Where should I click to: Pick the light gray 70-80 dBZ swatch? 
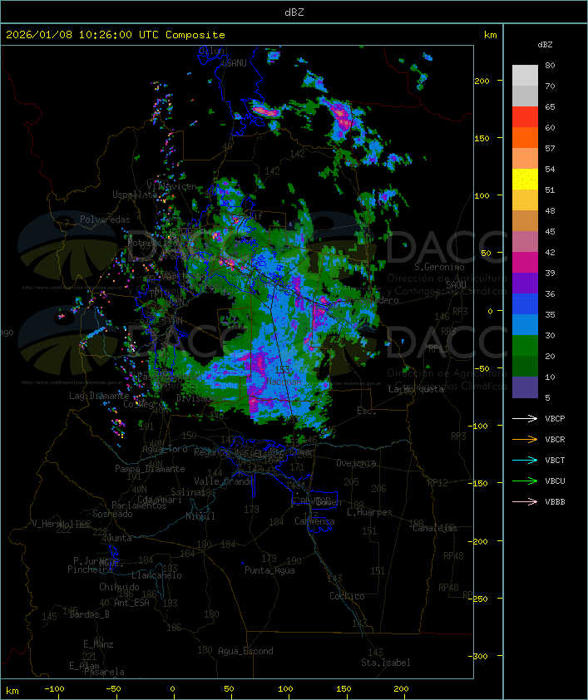pos(525,75)
